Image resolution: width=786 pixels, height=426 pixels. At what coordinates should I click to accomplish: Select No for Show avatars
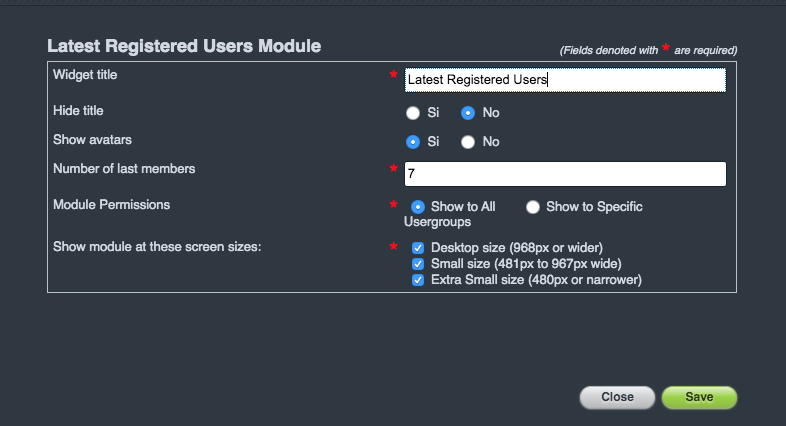click(467, 142)
